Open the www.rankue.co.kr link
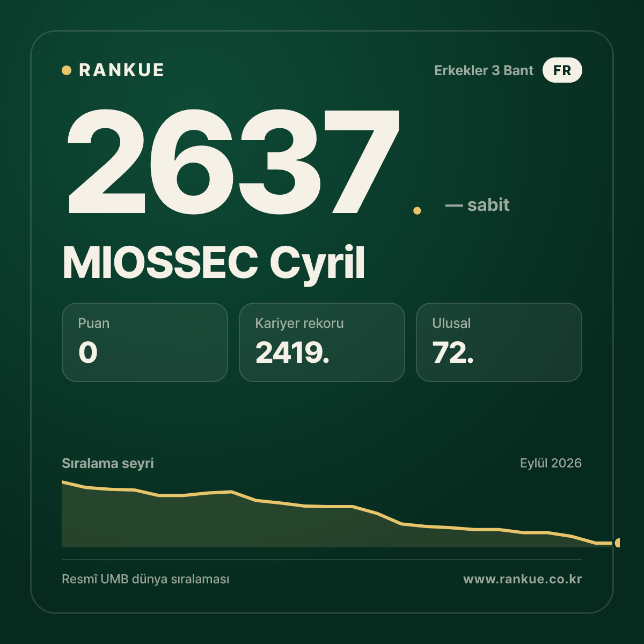Viewport: 644px width, 644px height. tap(523, 579)
